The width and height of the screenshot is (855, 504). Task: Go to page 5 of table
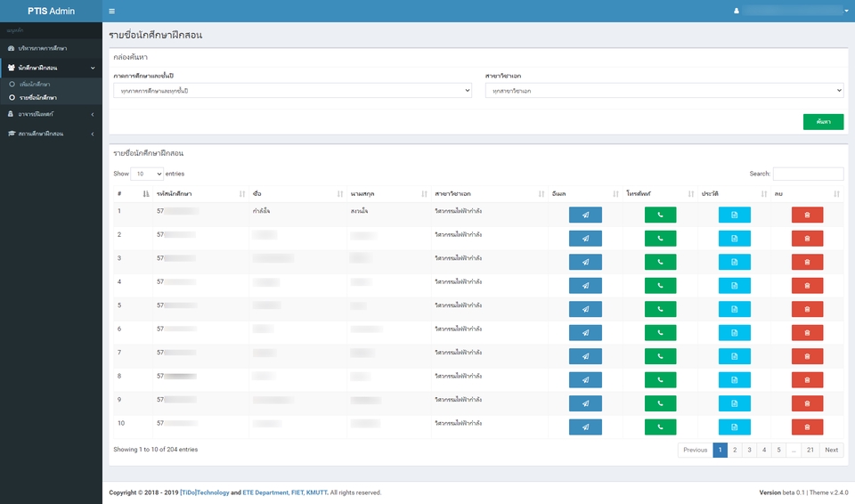click(x=778, y=450)
